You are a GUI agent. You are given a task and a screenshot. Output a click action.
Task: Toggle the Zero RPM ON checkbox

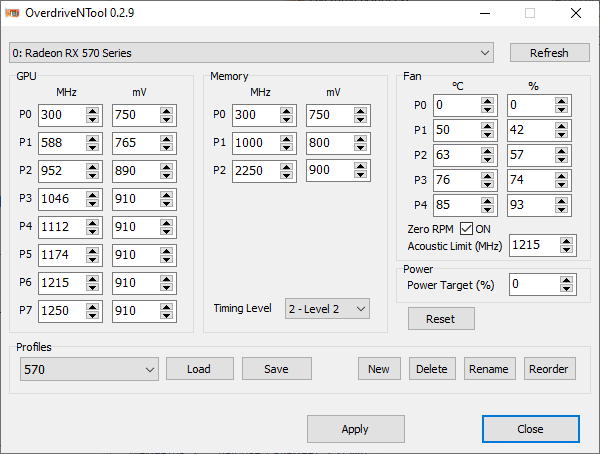pyautogui.click(x=466, y=229)
